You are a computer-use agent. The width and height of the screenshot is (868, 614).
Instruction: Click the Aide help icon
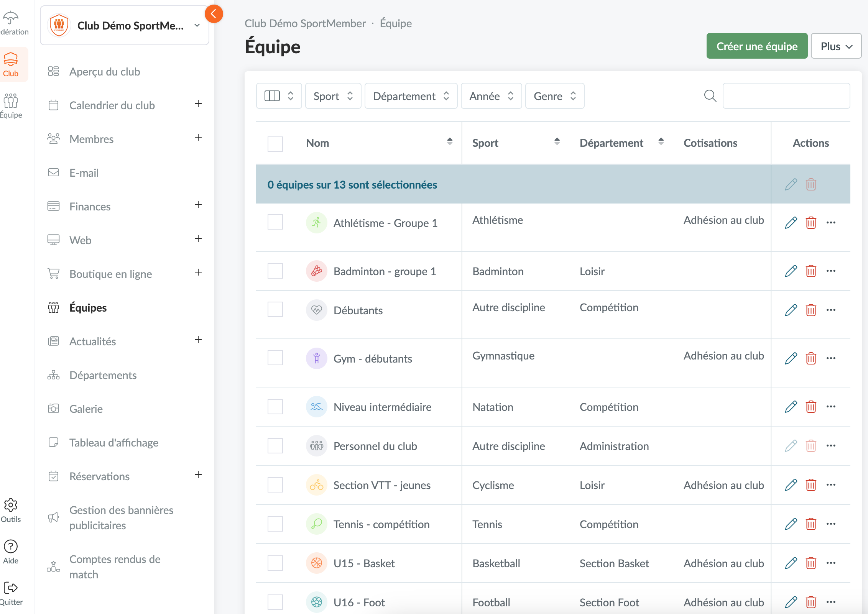pyautogui.click(x=11, y=547)
